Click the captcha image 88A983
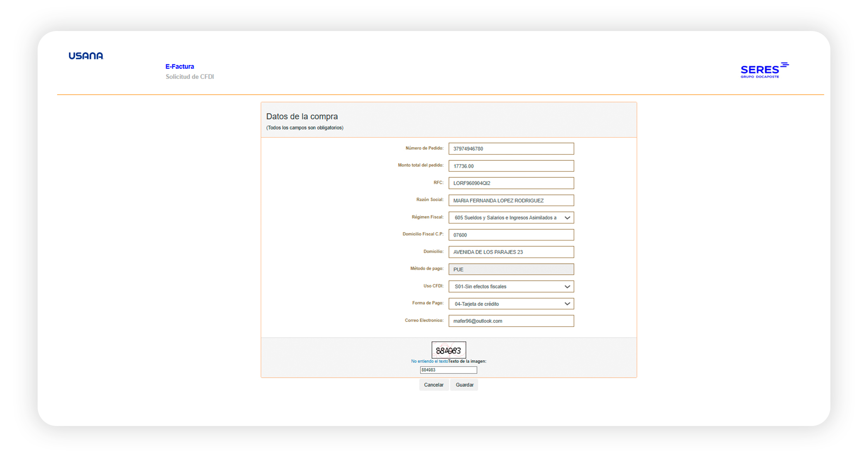 pos(448,350)
